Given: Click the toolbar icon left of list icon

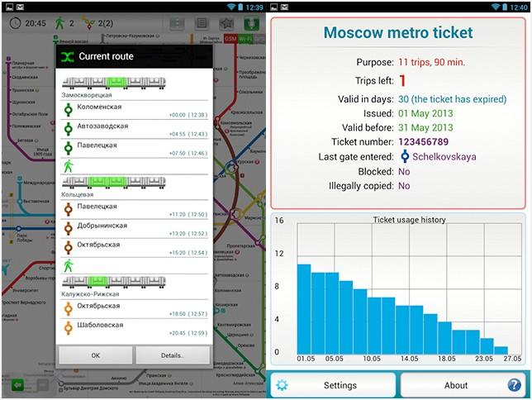Looking at the screenshot, I should (x=177, y=23).
